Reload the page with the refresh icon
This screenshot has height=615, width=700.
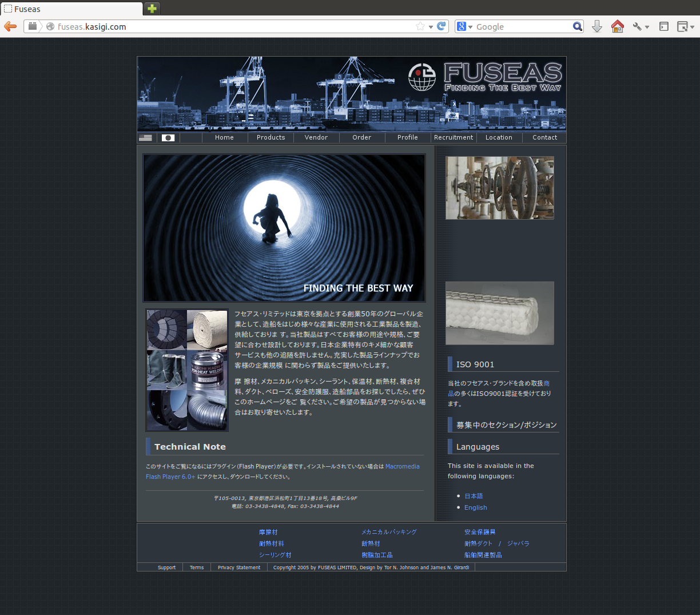[x=442, y=26]
